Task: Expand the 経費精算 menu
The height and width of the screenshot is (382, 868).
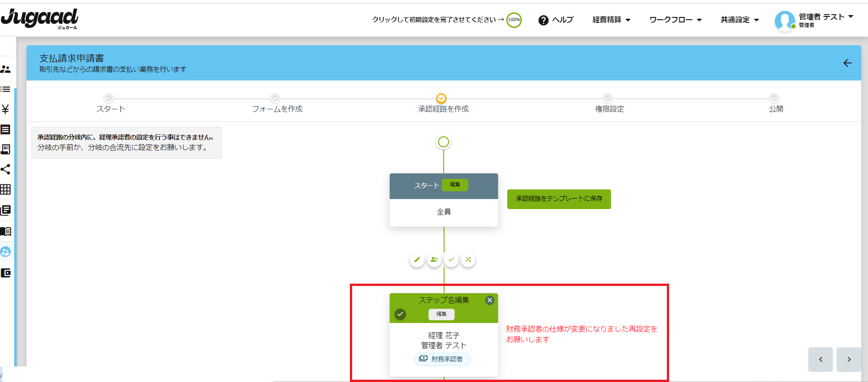Action: 611,20
